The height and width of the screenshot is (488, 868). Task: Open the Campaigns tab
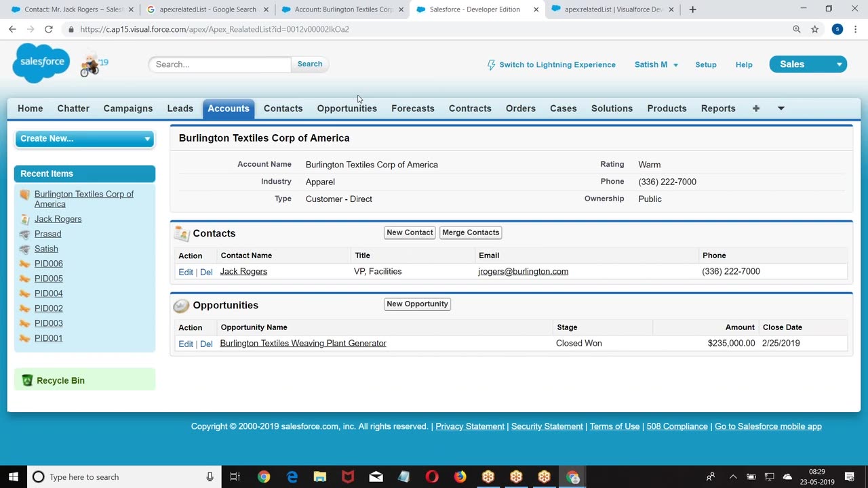(x=128, y=108)
